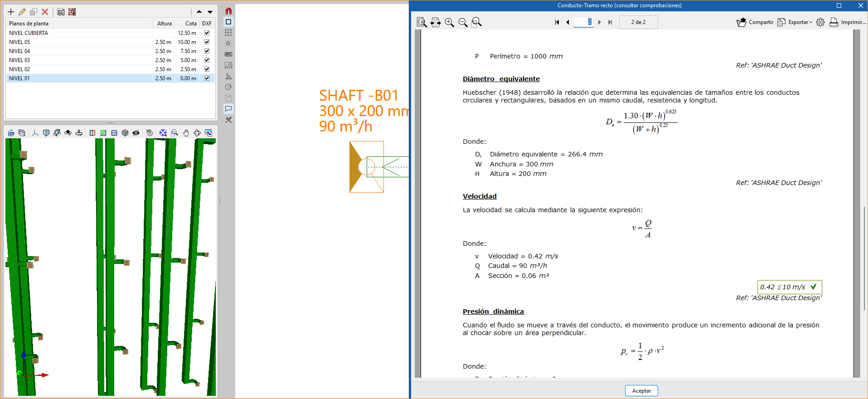Uncheck DXF checkbox for NIVEL CUBIERTA
The width and height of the screenshot is (868, 399).
[207, 33]
